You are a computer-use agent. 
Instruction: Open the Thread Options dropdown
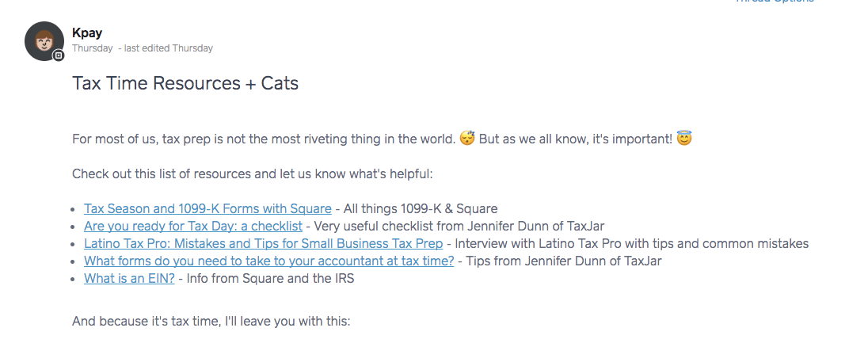click(x=774, y=1)
